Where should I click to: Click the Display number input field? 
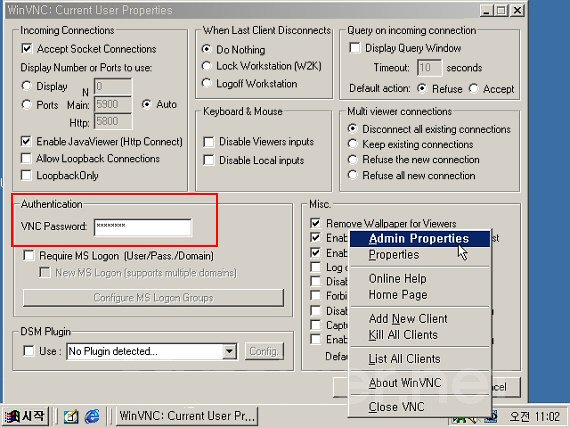click(x=113, y=87)
